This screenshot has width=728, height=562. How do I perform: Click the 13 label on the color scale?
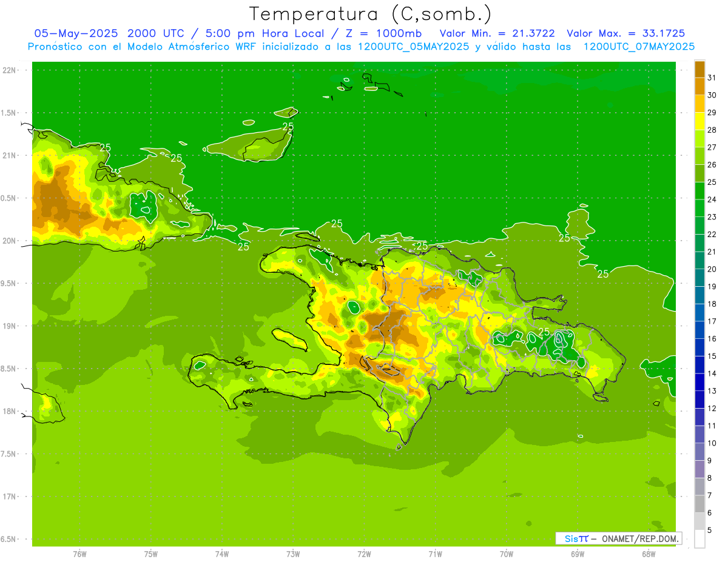point(712,391)
